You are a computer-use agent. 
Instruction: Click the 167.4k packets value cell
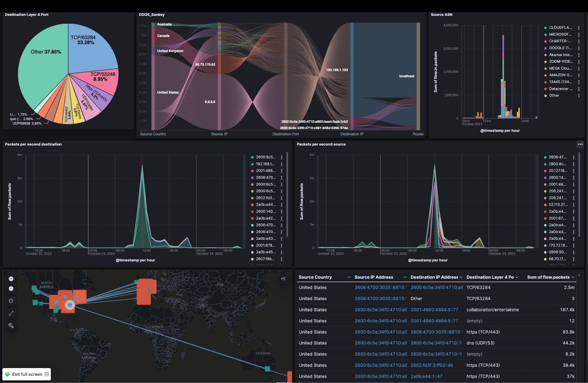click(x=567, y=310)
